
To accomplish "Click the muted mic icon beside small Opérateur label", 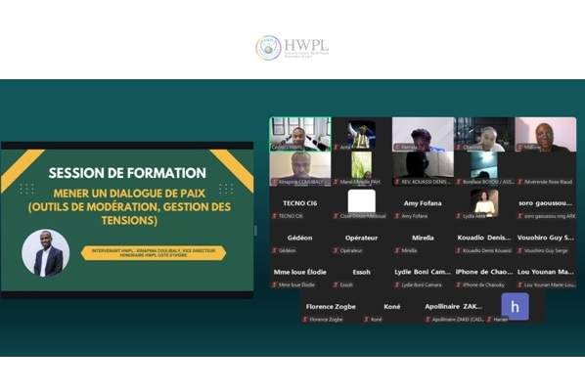I will pyautogui.click(x=337, y=250).
